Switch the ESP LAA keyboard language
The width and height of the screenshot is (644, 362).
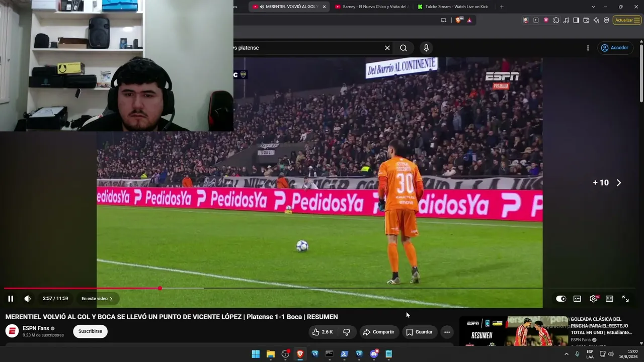pyautogui.click(x=590, y=354)
